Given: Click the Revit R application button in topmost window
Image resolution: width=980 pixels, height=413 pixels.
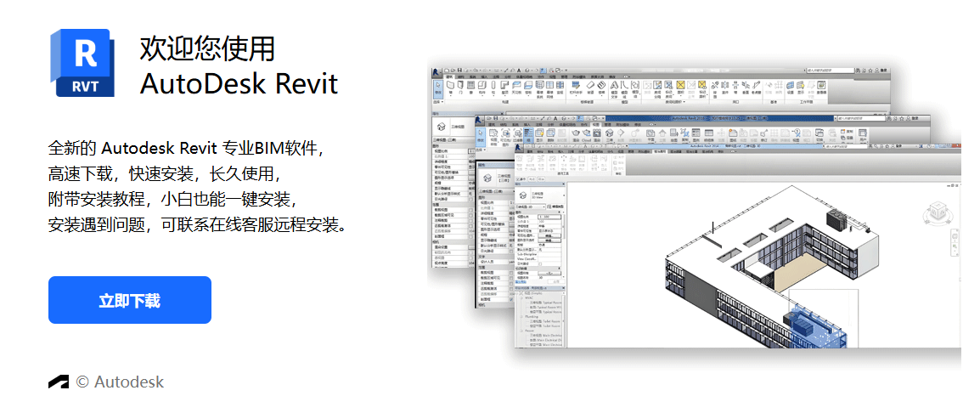Looking at the screenshot, I should point(434,71).
